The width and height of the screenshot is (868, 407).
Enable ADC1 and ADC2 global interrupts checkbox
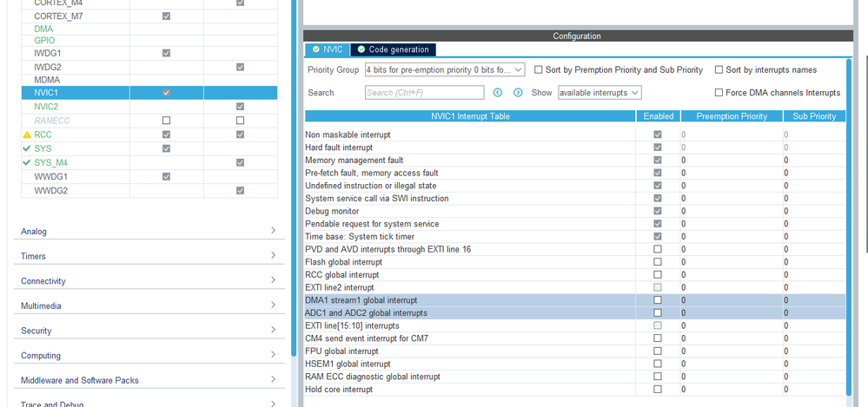tap(658, 313)
